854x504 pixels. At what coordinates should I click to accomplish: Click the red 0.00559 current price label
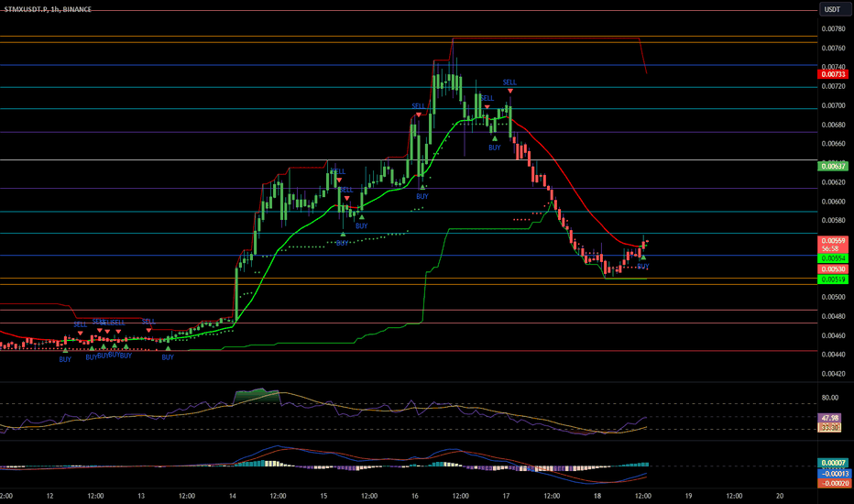tap(833, 240)
